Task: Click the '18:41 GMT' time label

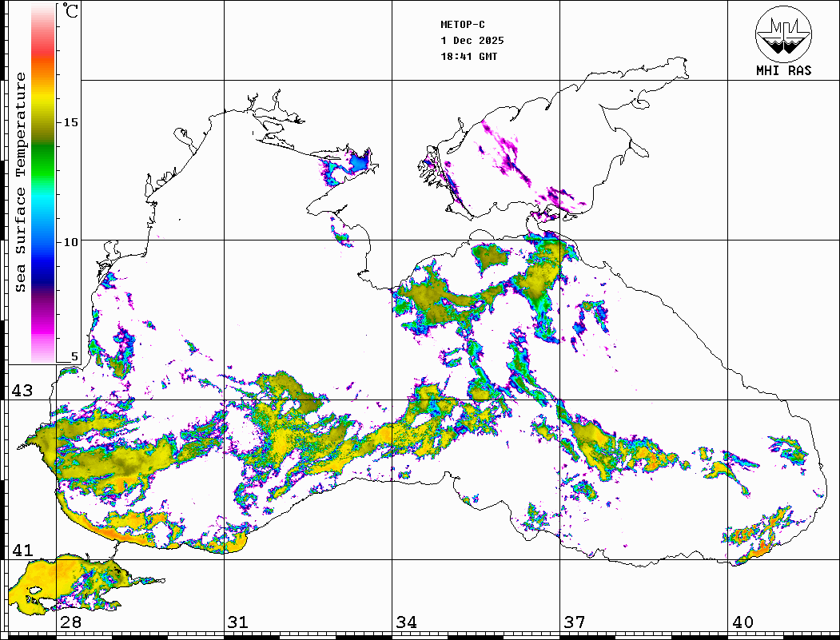Action: pyautogui.click(x=468, y=57)
